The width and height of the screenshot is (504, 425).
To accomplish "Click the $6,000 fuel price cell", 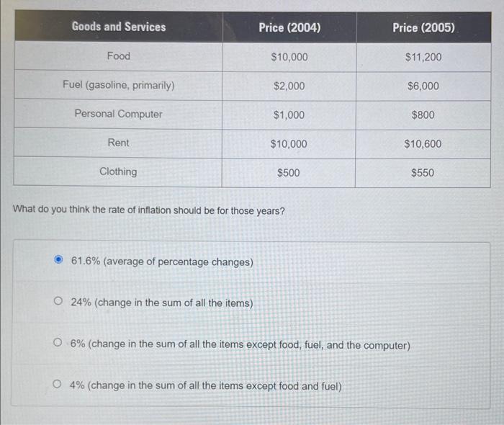I will tap(423, 86).
